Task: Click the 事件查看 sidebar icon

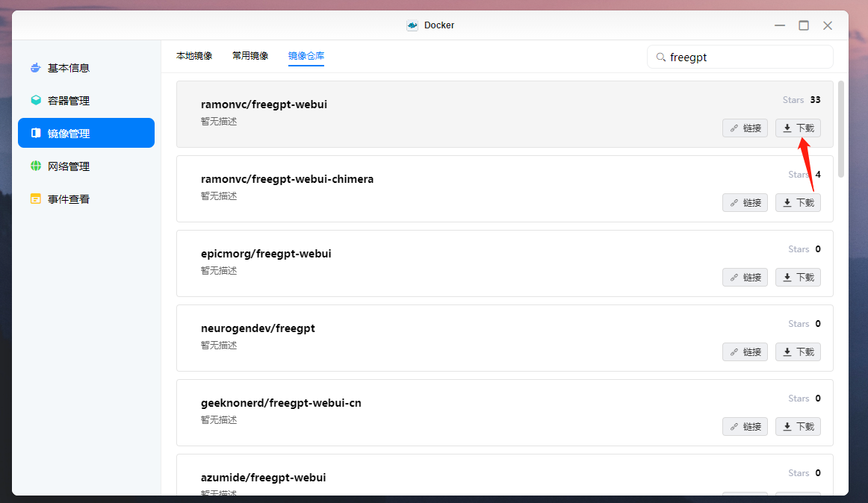Action: coord(35,199)
